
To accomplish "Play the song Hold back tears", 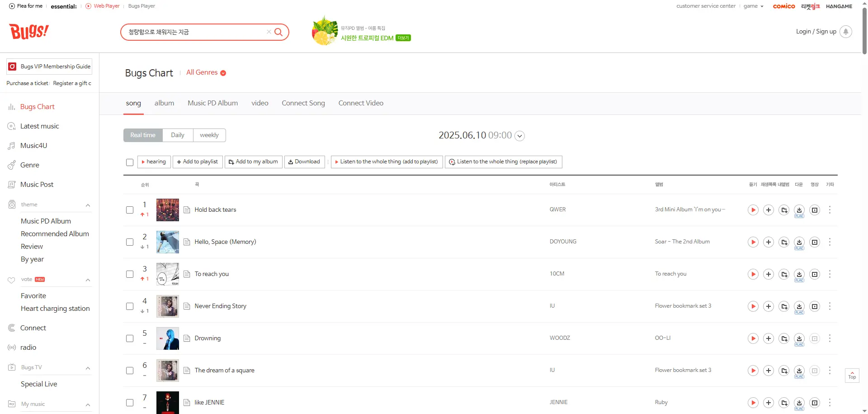I will click(753, 210).
